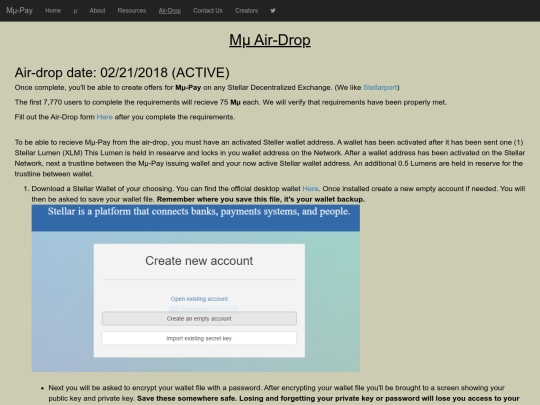The width and height of the screenshot is (540, 405).
Task: Open Contact Us from the navbar
Action: point(208,11)
